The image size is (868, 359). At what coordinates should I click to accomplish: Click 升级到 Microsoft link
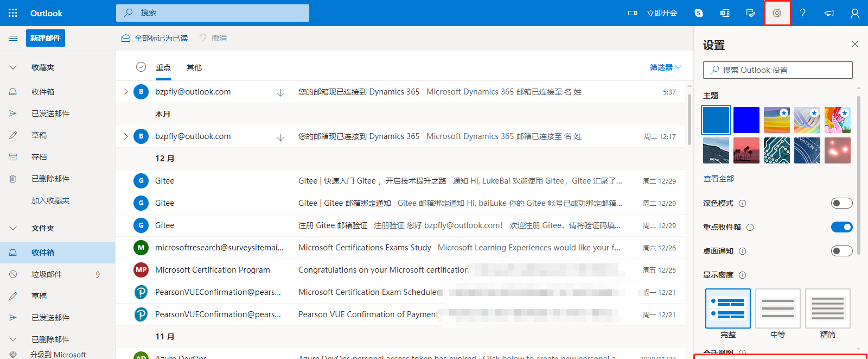pyautogui.click(x=58, y=355)
